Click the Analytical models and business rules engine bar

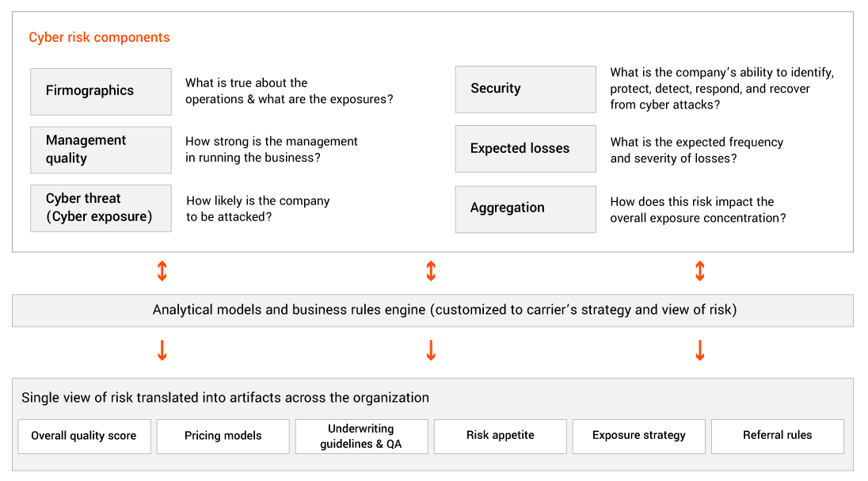pos(432,310)
